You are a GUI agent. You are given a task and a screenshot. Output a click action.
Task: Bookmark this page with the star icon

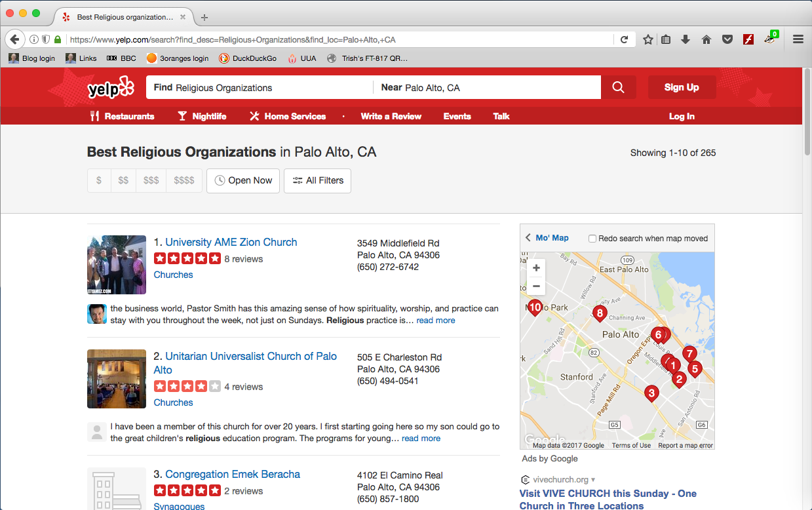pyautogui.click(x=648, y=39)
